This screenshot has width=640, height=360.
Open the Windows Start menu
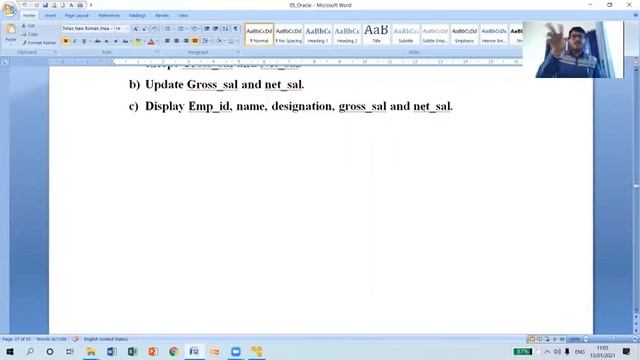click(10, 351)
